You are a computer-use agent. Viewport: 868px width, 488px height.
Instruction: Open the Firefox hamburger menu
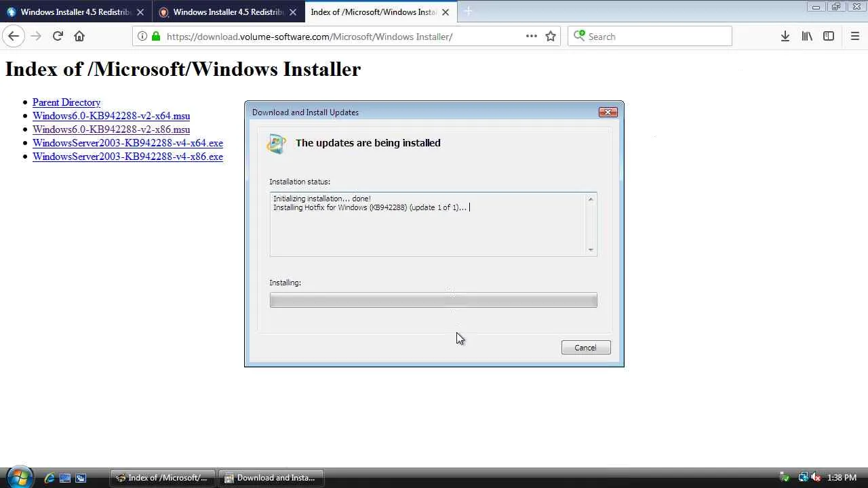(854, 36)
